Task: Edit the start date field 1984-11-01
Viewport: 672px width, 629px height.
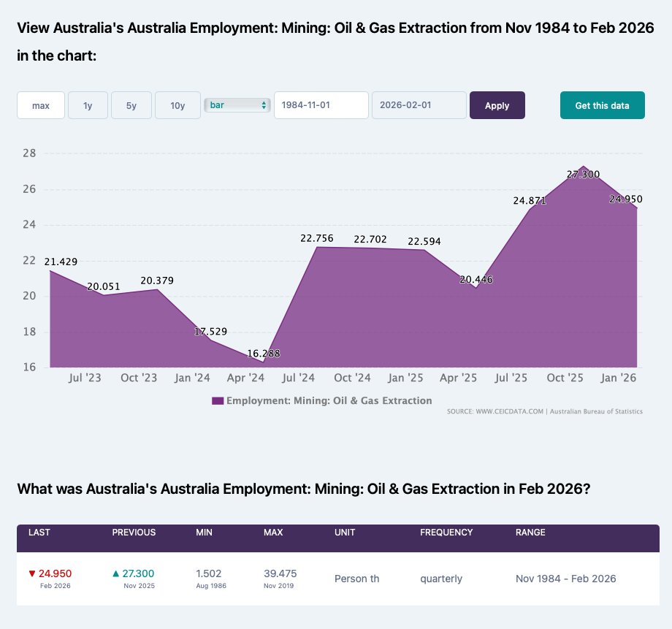Action: 321,105
